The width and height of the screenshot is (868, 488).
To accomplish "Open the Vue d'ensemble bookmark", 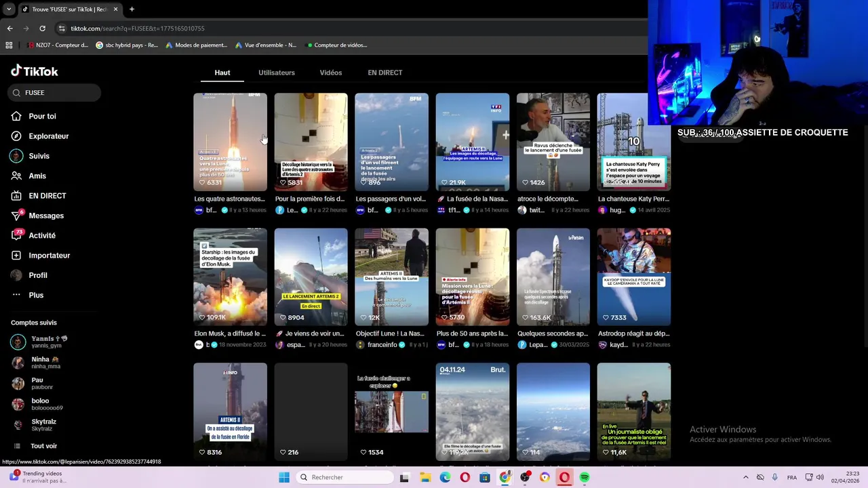I will point(266,45).
